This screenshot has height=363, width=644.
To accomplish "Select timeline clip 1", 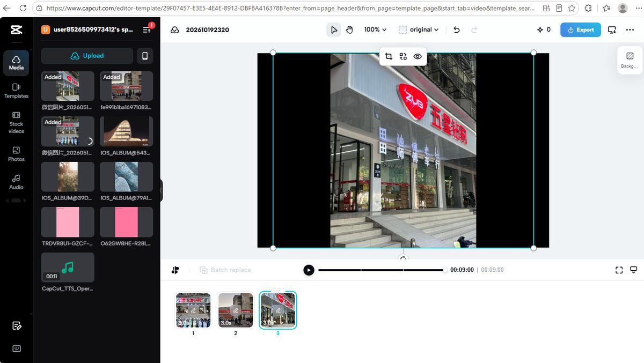I will 193,310.
